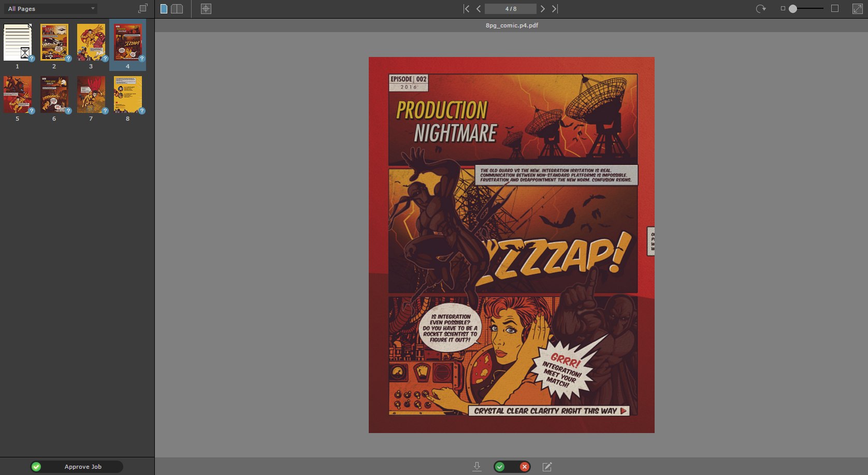Toggle fullscreen expand view
868x475 pixels.
(857, 9)
